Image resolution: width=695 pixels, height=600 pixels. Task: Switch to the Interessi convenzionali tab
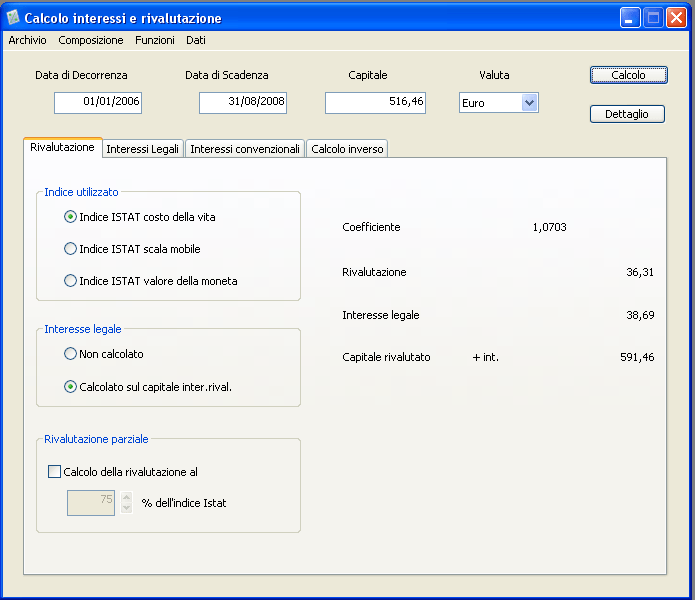[245, 149]
